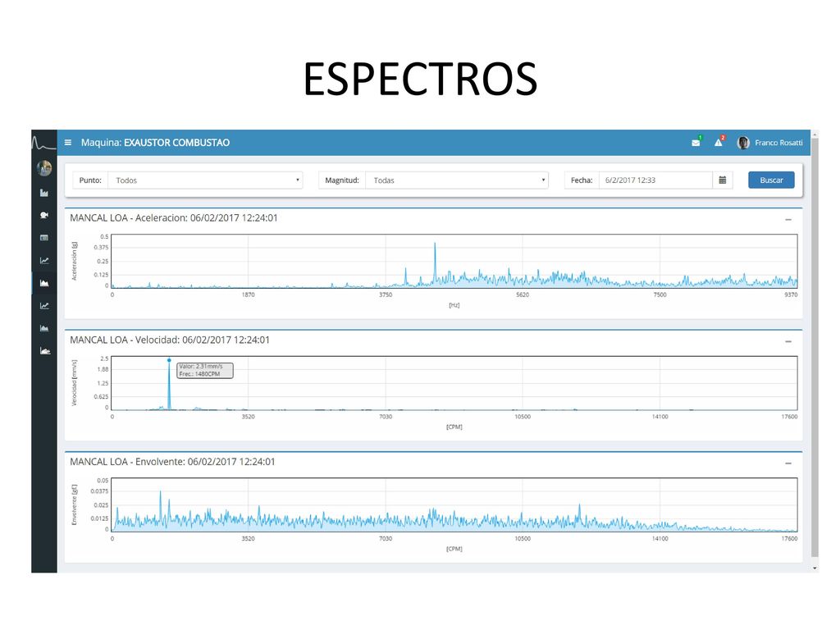Open the Magnitud dropdown showing Todas
The image size is (840, 630).
click(457, 180)
